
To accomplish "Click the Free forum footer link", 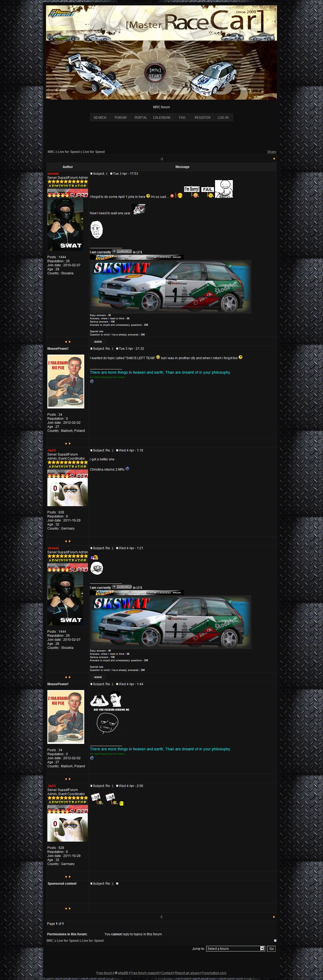I will (x=104, y=973).
